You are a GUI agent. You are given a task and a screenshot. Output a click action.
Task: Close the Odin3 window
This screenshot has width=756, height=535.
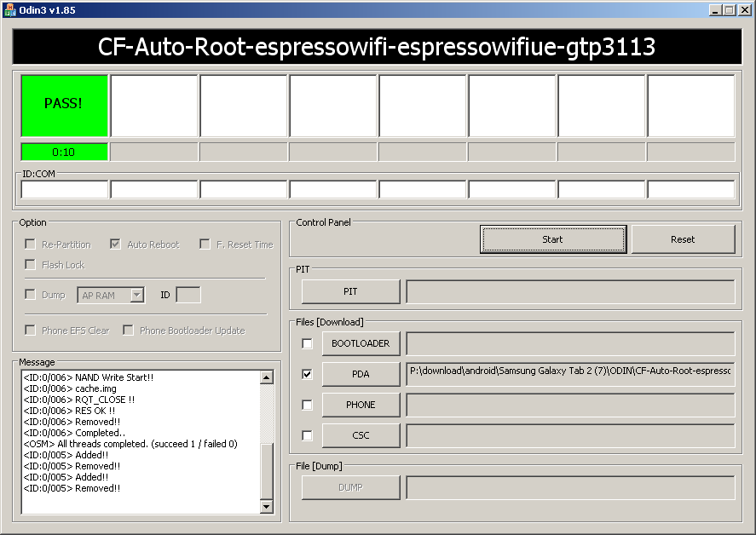[x=745, y=9]
